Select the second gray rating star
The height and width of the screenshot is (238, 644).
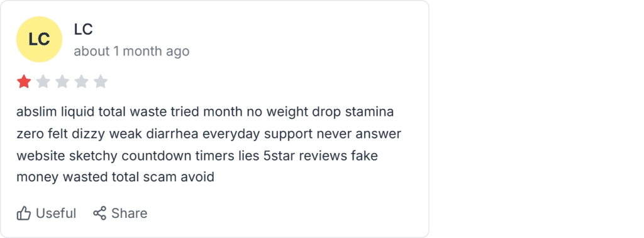tap(43, 82)
